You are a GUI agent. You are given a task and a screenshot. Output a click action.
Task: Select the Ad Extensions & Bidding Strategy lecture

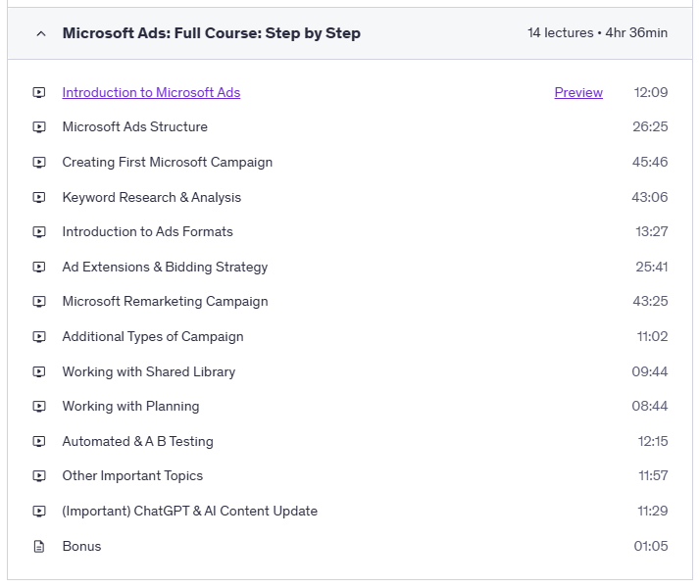click(x=165, y=268)
